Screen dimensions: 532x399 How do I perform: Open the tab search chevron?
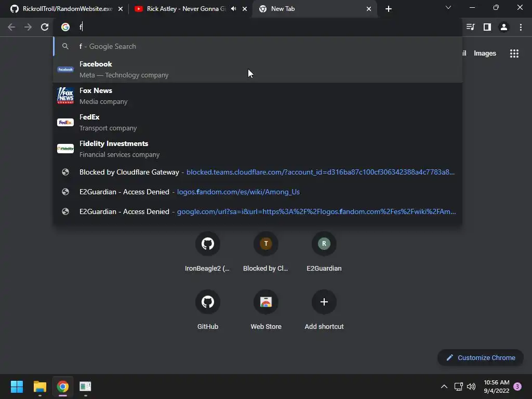[448, 7]
